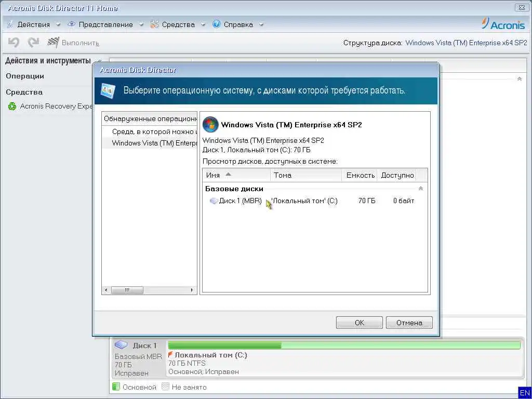Click the Выполнить button label

tap(81, 43)
